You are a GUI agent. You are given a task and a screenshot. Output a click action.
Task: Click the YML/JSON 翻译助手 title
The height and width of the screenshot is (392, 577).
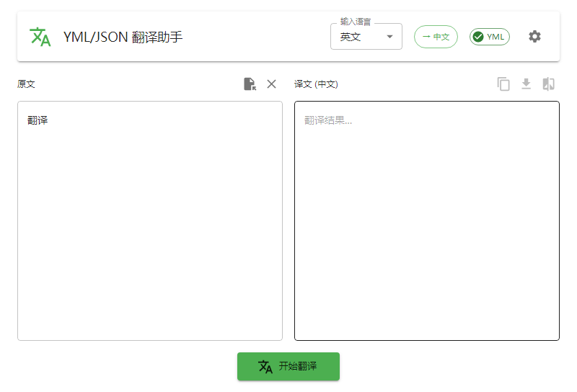(x=123, y=37)
